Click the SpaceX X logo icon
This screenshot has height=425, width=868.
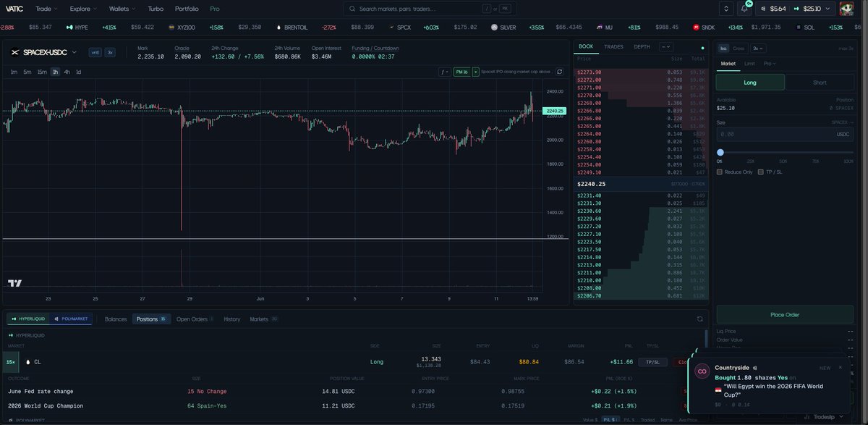tap(14, 52)
